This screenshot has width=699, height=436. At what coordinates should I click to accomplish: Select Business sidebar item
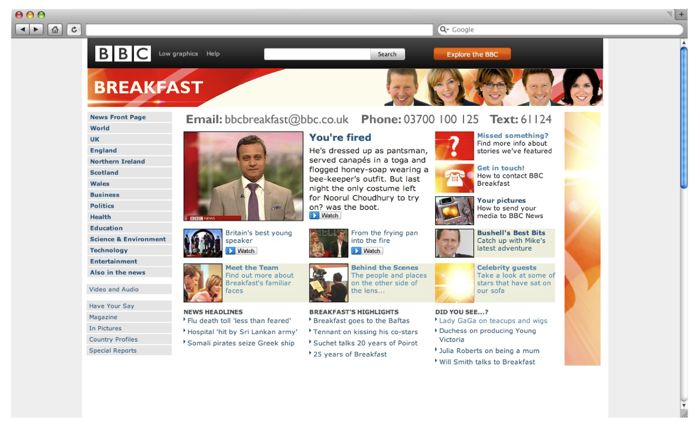[129, 195]
